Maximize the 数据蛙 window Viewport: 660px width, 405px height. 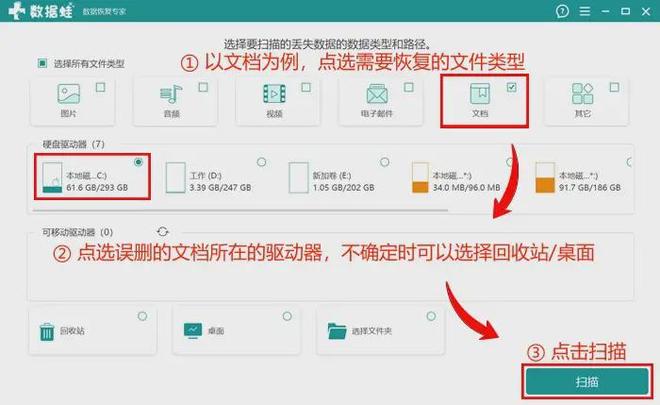[x=625, y=11]
